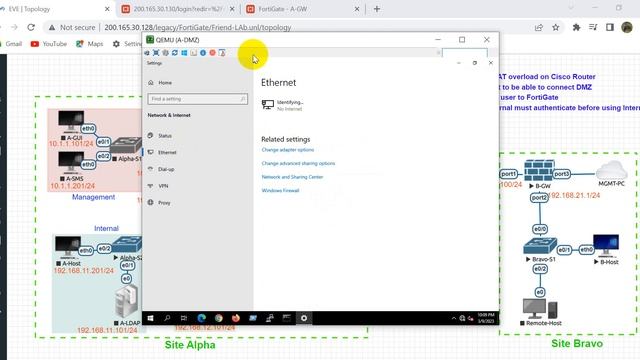Open Chrome side panel icon
This screenshot has width=640, height=360.
[610, 27]
